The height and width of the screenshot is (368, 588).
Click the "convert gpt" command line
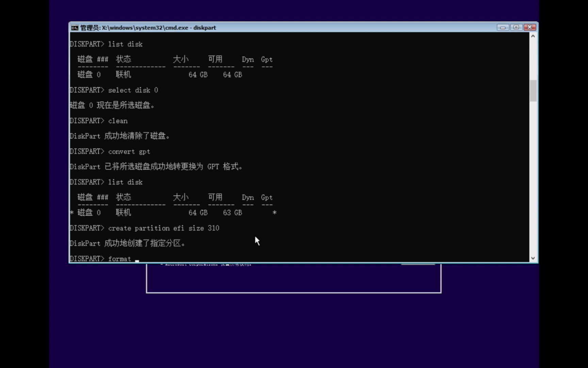pyautogui.click(x=110, y=152)
